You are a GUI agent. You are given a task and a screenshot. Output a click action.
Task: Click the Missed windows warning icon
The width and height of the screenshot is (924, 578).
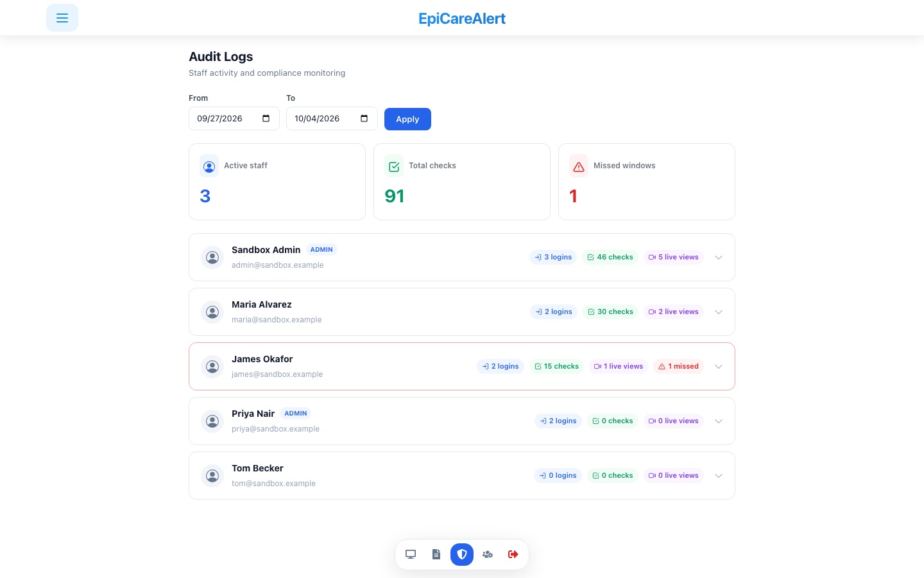pyautogui.click(x=579, y=166)
